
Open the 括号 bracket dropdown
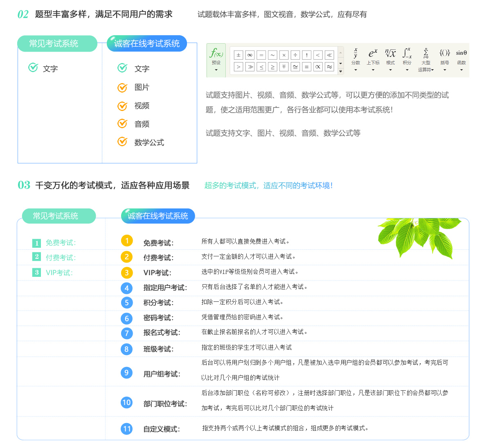(445, 60)
